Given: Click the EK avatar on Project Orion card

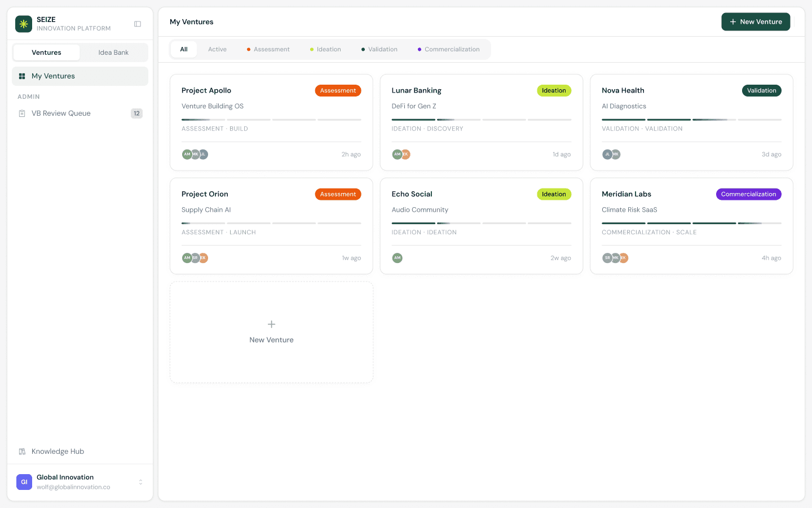Looking at the screenshot, I should (204, 258).
